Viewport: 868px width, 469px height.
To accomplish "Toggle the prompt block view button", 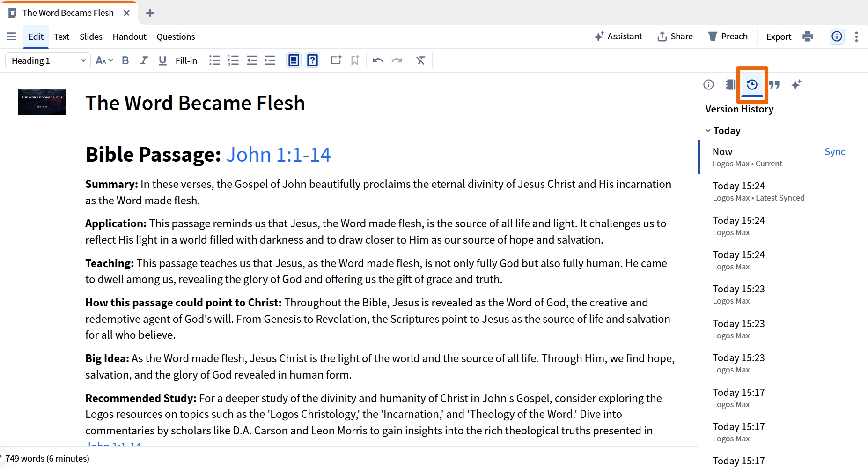I will (x=294, y=60).
